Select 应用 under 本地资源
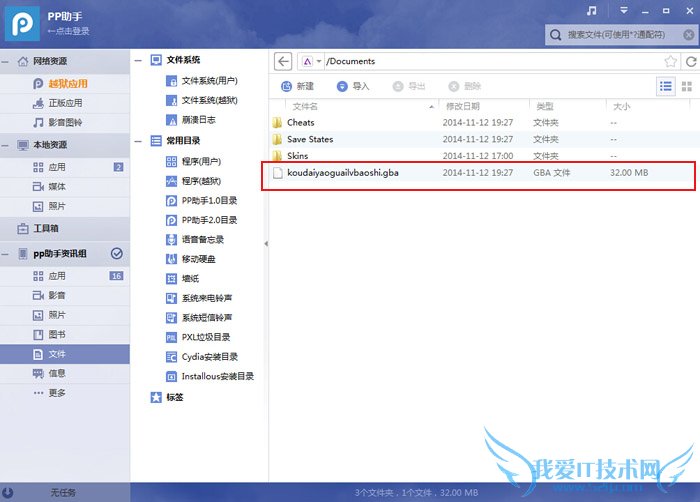 pos(65,167)
